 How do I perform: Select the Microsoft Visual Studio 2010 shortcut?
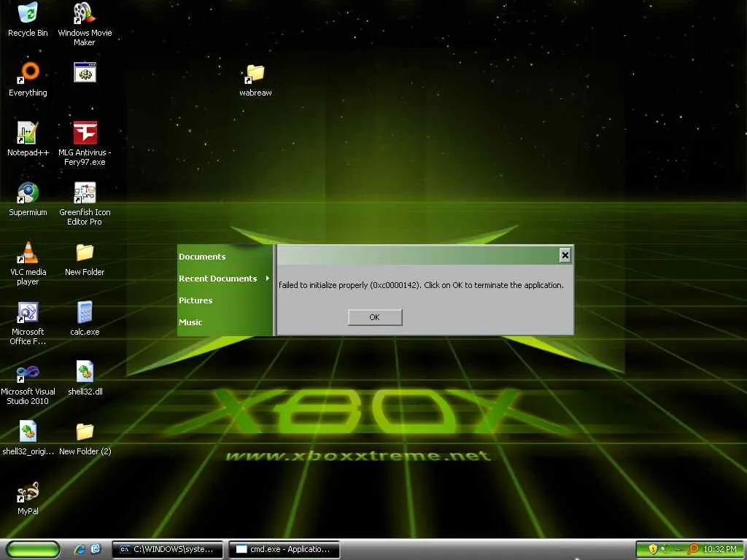pyautogui.click(x=28, y=384)
